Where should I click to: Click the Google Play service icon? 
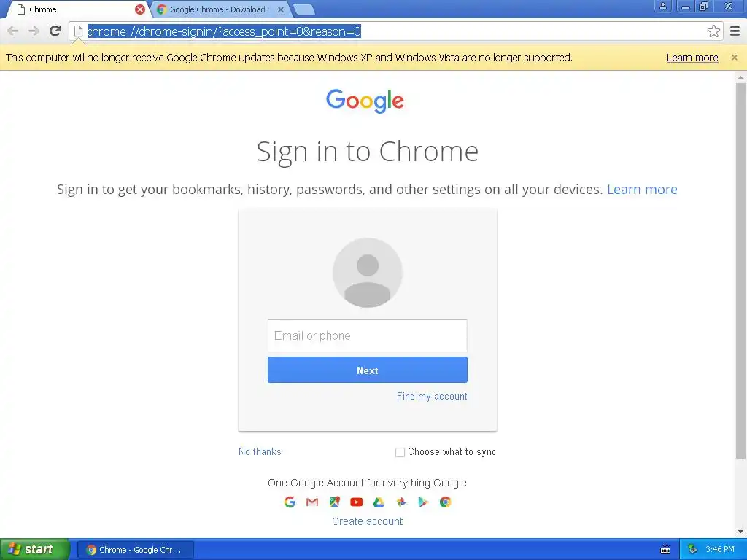(x=423, y=502)
